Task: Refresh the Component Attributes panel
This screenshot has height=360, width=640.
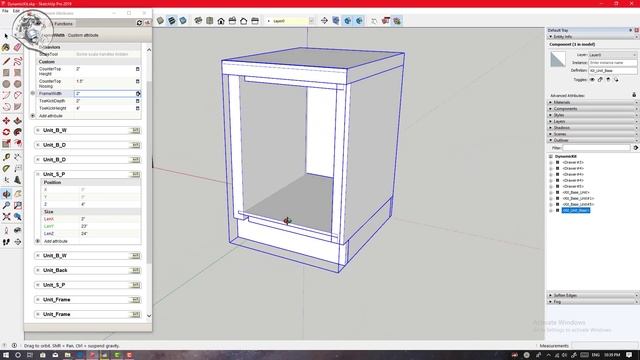Action: 139,23
